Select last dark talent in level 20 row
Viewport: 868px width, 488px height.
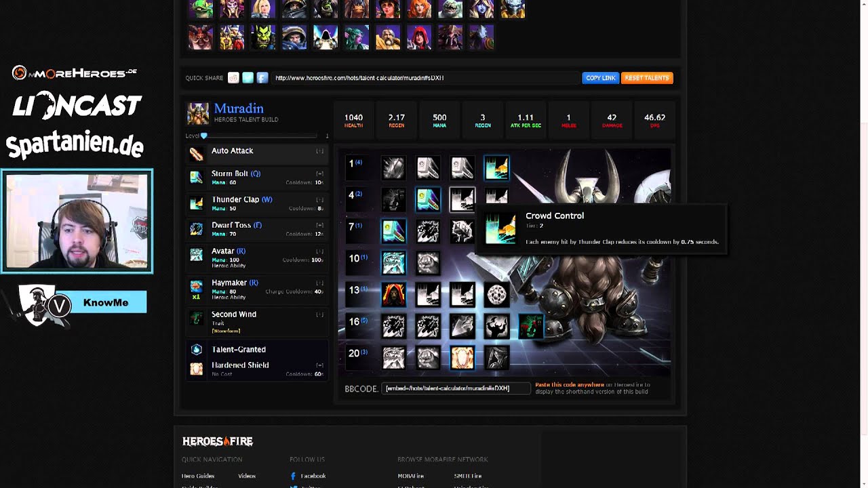pyautogui.click(x=497, y=357)
